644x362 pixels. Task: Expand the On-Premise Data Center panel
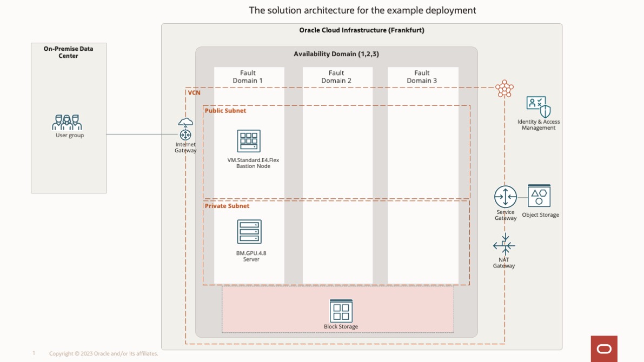[x=68, y=52]
